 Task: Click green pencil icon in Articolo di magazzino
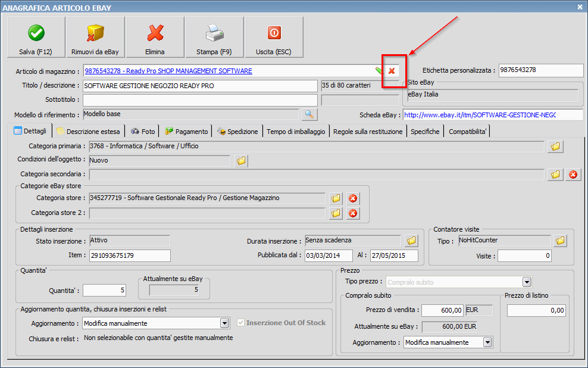(380, 70)
